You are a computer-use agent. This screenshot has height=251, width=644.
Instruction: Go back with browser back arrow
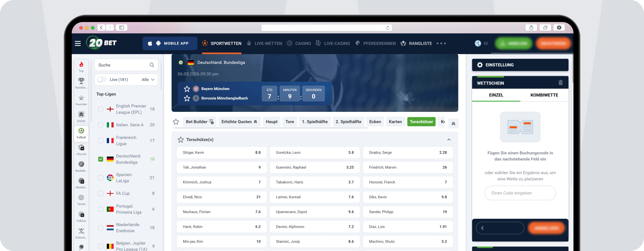tap(101, 28)
